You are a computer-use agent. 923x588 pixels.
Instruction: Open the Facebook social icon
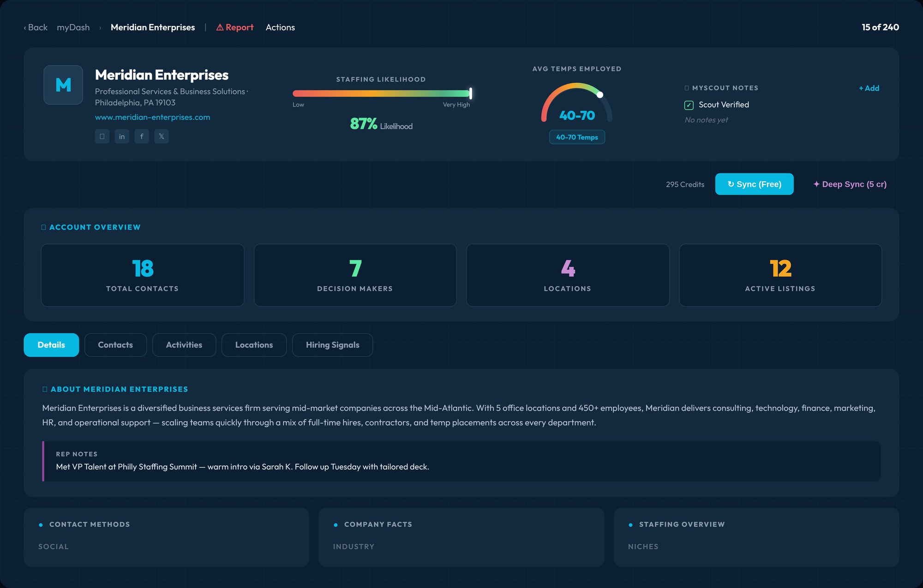click(x=142, y=136)
